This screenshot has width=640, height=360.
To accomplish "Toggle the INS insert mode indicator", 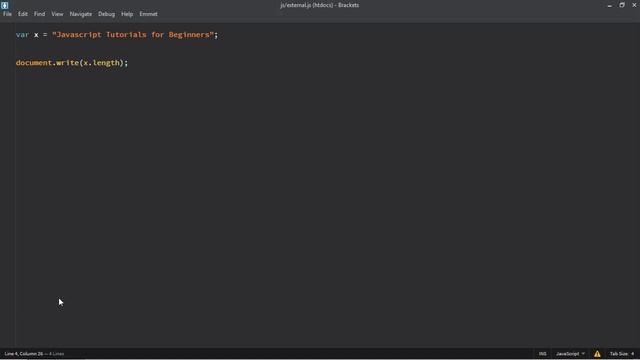I will (542, 354).
